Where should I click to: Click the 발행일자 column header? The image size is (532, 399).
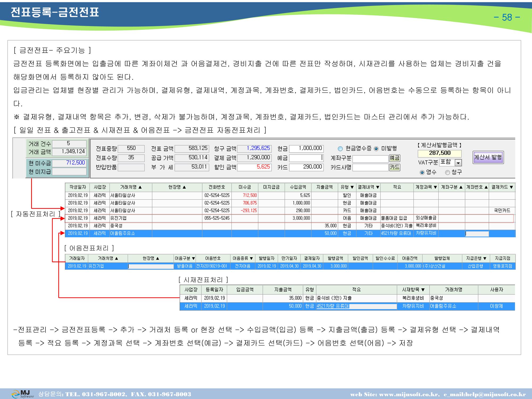267,258
